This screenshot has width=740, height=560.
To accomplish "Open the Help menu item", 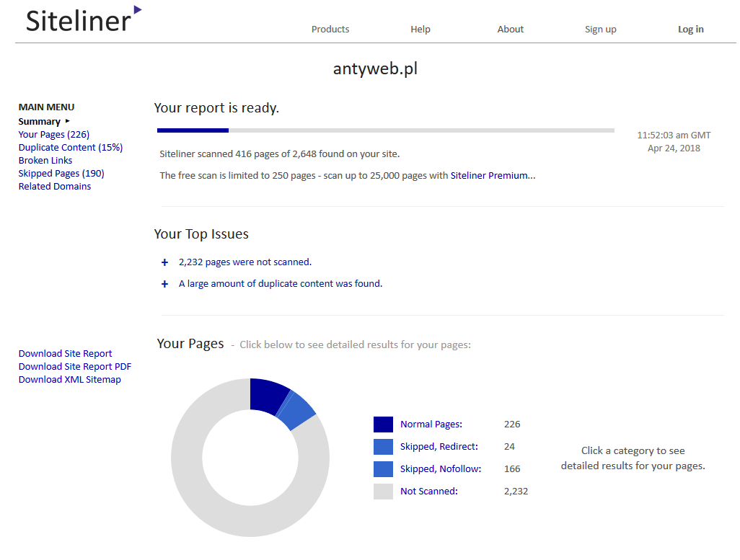I will [420, 30].
